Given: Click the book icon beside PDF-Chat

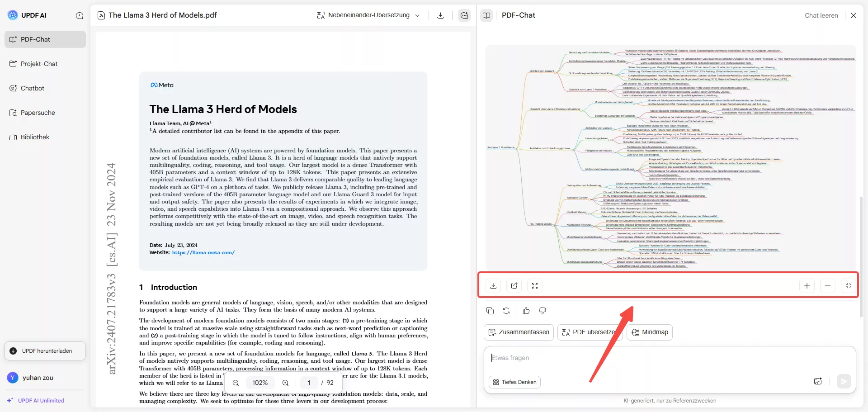Looking at the screenshot, I should 486,15.
